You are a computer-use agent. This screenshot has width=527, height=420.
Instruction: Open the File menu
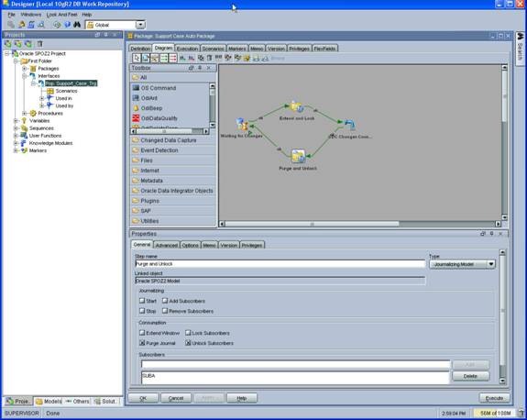(x=11, y=15)
